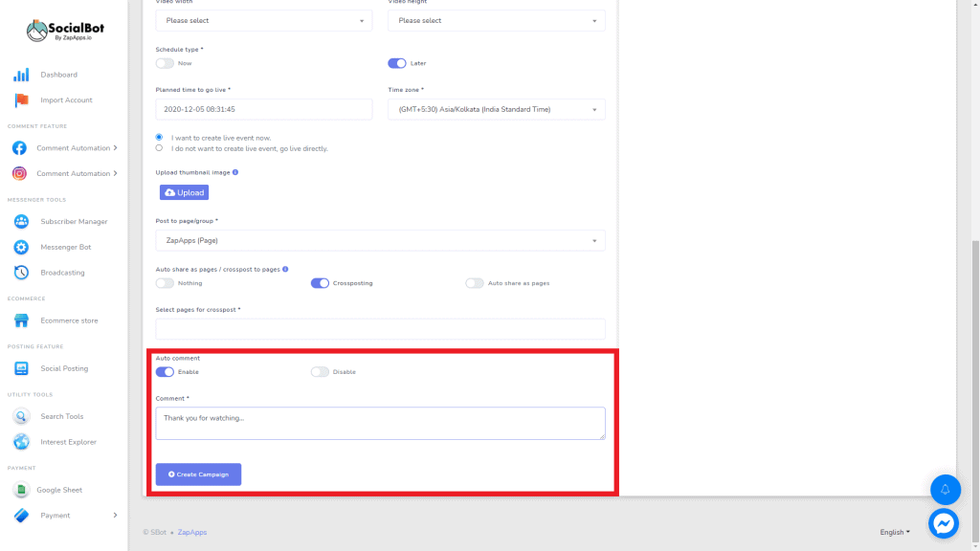Image resolution: width=980 pixels, height=551 pixels.
Task: Click the Create Campaign button
Action: coord(198,474)
